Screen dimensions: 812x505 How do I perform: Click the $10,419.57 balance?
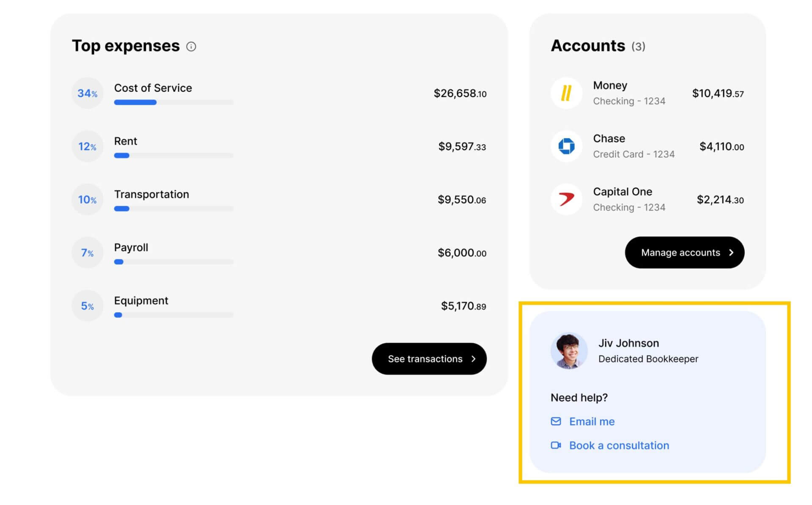point(718,93)
